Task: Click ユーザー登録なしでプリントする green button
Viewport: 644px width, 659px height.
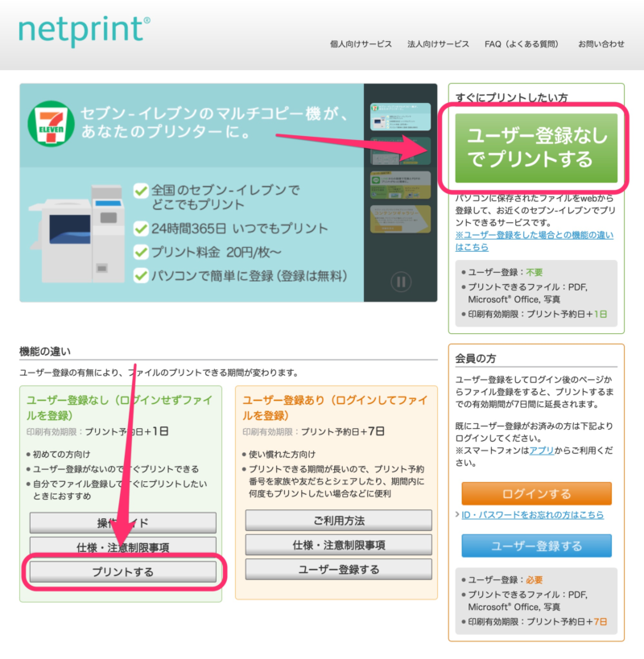Action: [x=536, y=148]
